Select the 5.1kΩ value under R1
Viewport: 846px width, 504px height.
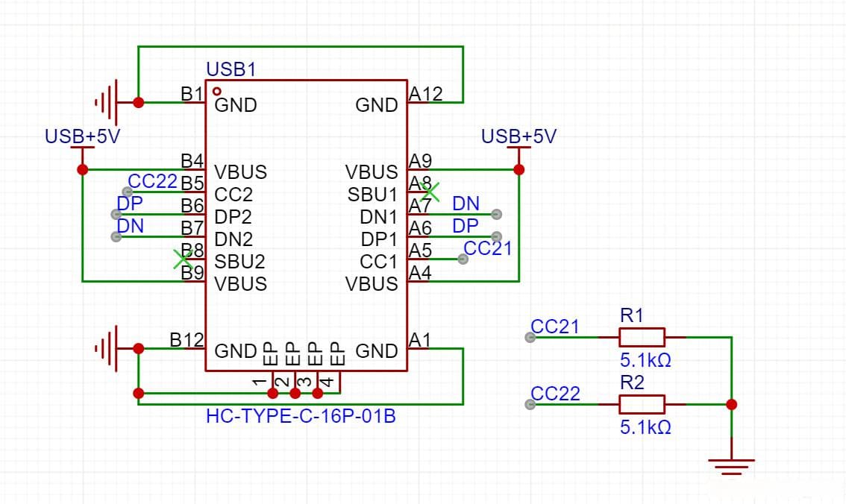coord(645,359)
